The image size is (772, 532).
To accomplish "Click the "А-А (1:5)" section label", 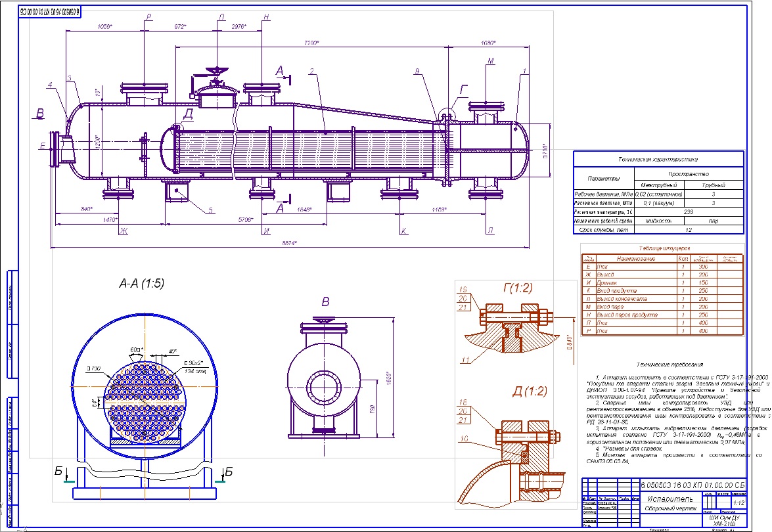I will coord(142,284).
